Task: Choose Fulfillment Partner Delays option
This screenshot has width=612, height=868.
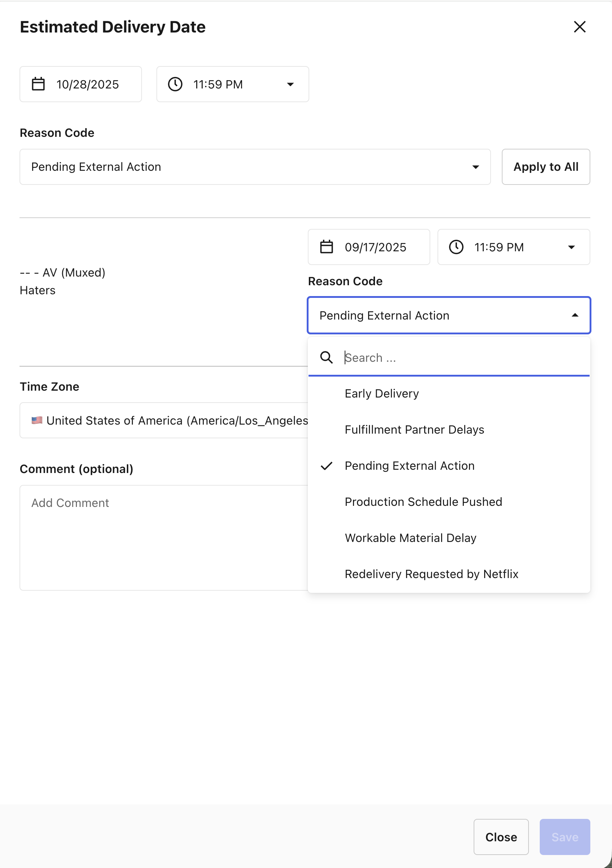Action: point(414,429)
